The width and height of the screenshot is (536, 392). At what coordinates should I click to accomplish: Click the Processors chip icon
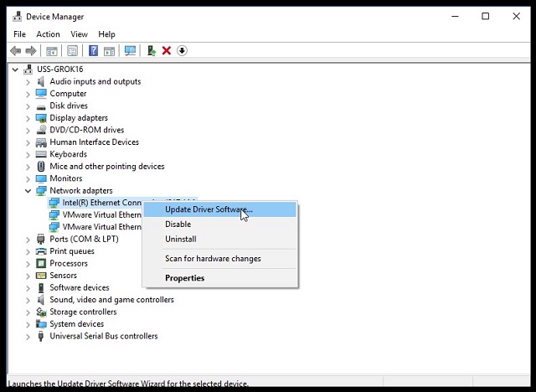point(41,263)
